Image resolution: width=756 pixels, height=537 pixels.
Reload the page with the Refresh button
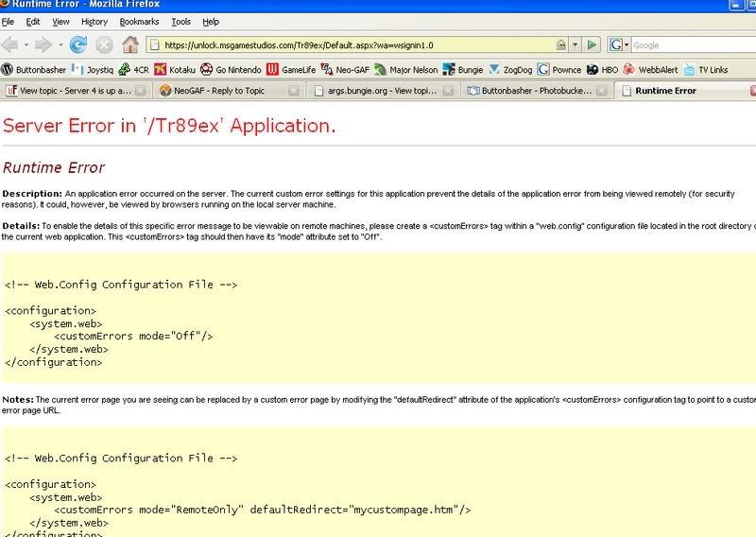click(77, 44)
